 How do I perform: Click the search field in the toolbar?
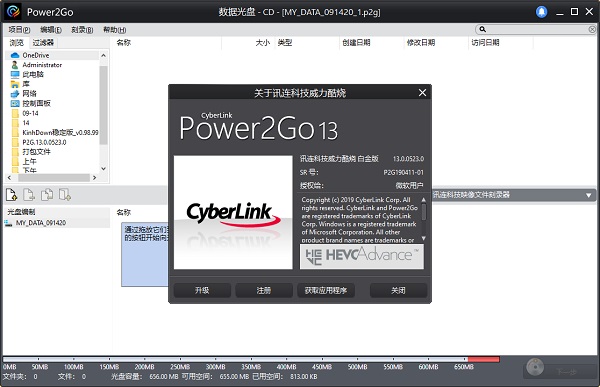coord(537,29)
